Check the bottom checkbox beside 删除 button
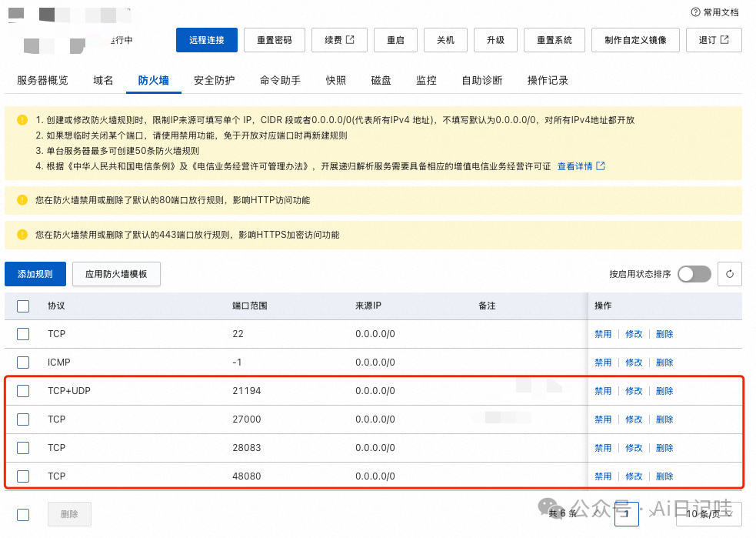 point(23,515)
